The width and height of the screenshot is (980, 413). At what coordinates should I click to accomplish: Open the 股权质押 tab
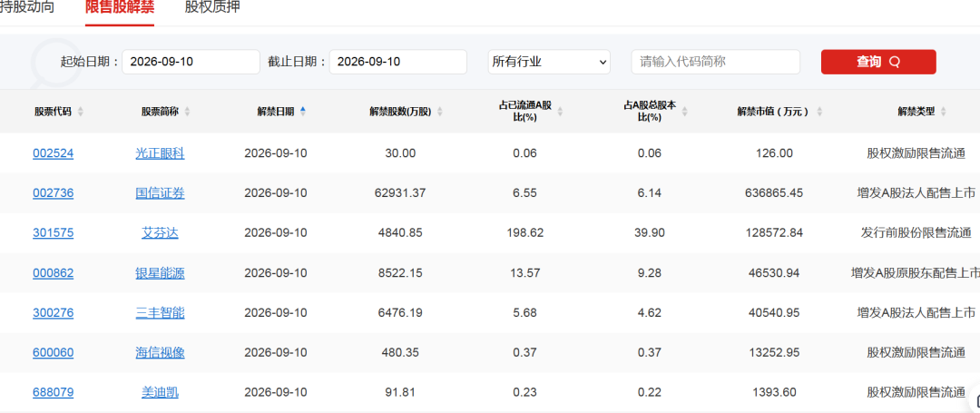212,7
